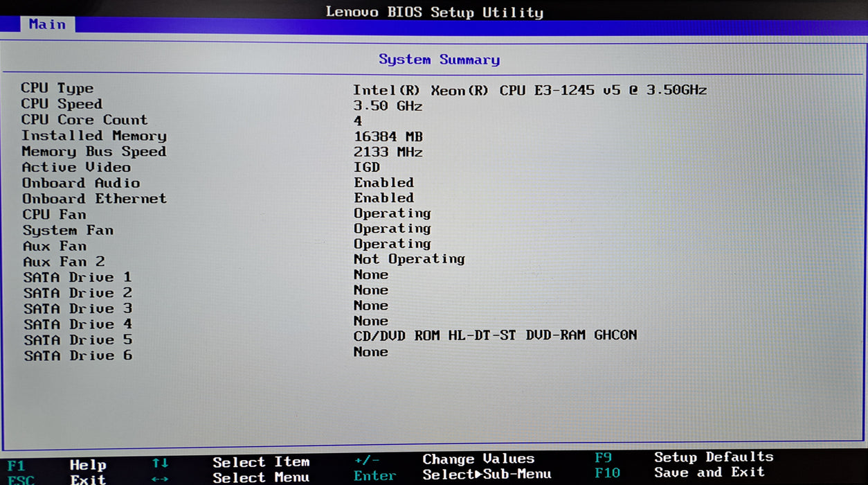Image resolution: width=868 pixels, height=485 pixels.
Task: Click the SATA Drive 4 row label
Action: click(78, 324)
